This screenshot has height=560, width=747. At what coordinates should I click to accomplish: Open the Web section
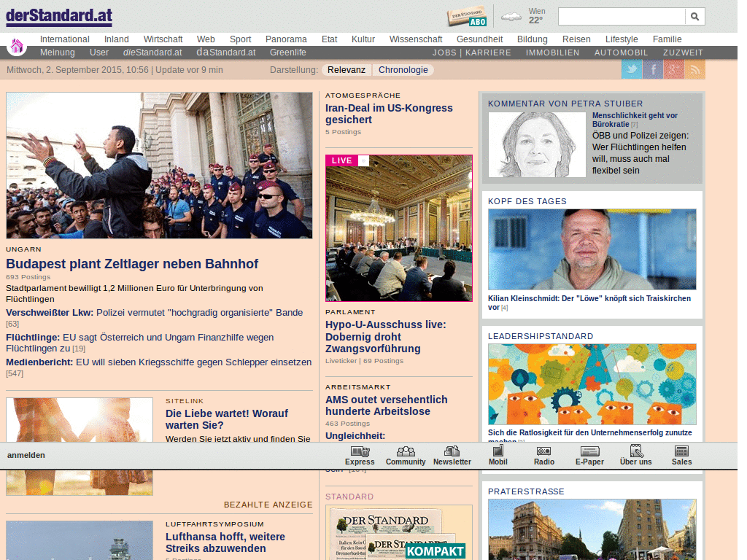206,39
